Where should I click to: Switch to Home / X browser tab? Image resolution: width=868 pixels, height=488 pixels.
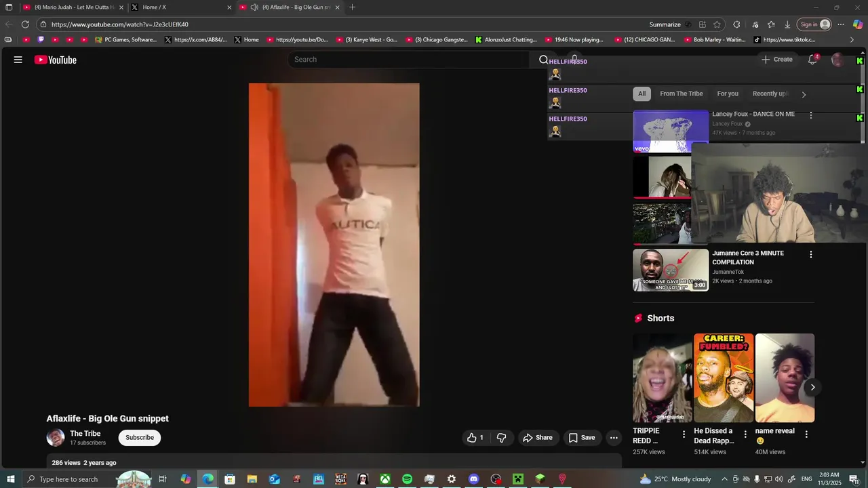click(x=182, y=7)
